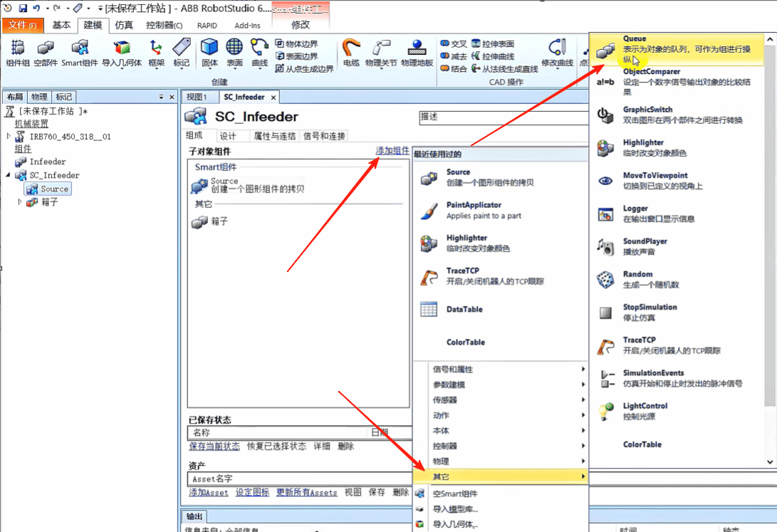This screenshot has height=532, width=777.
Task: Choose ObjectComparer from the 其它 submenu
Action: pos(677,82)
